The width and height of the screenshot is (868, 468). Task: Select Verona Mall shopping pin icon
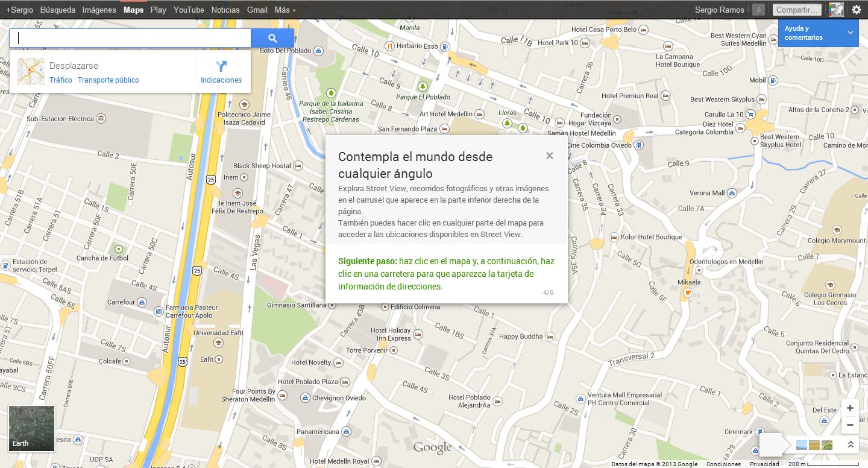click(732, 193)
